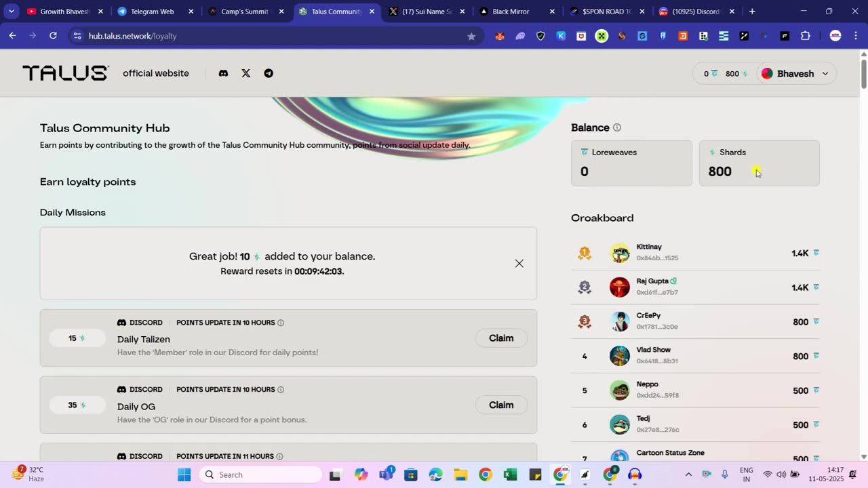Open MetaMask fox extension
Image resolution: width=868 pixels, height=488 pixels.
[x=500, y=36]
